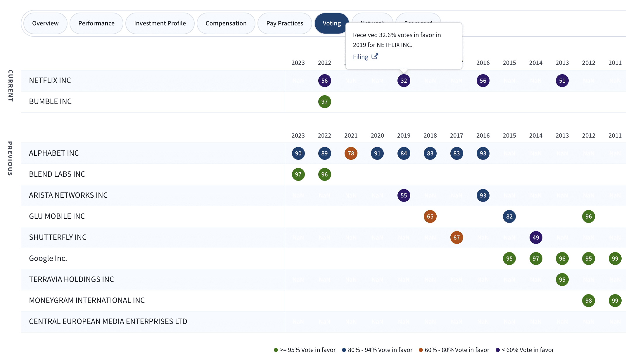The width and height of the screenshot is (626, 364).
Task: Select the NETFLIX INC company row name
Action: click(x=50, y=81)
